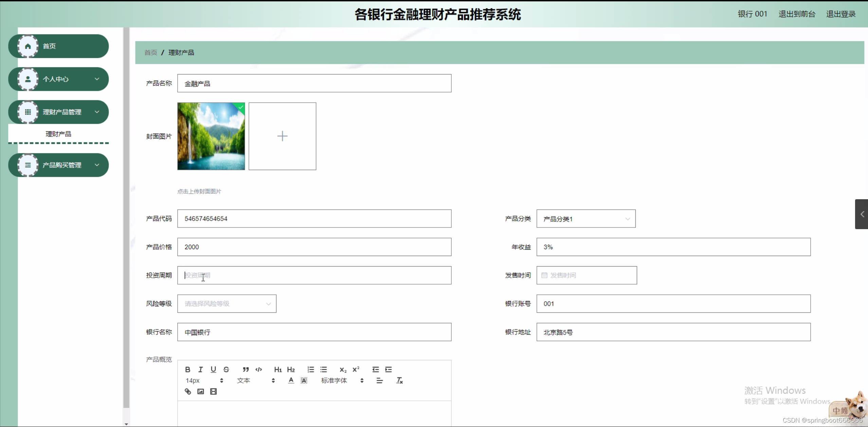Click 退出到前台 link in header

(x=797, y=14)
